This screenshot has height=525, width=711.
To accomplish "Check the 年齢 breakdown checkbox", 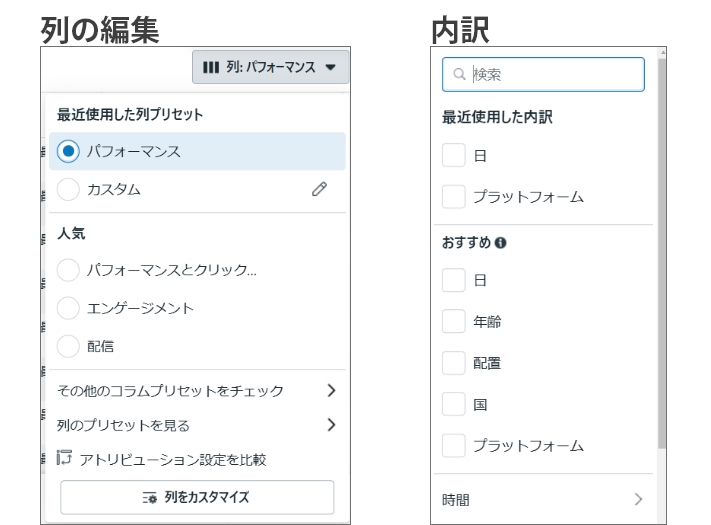I will (453, 321).
